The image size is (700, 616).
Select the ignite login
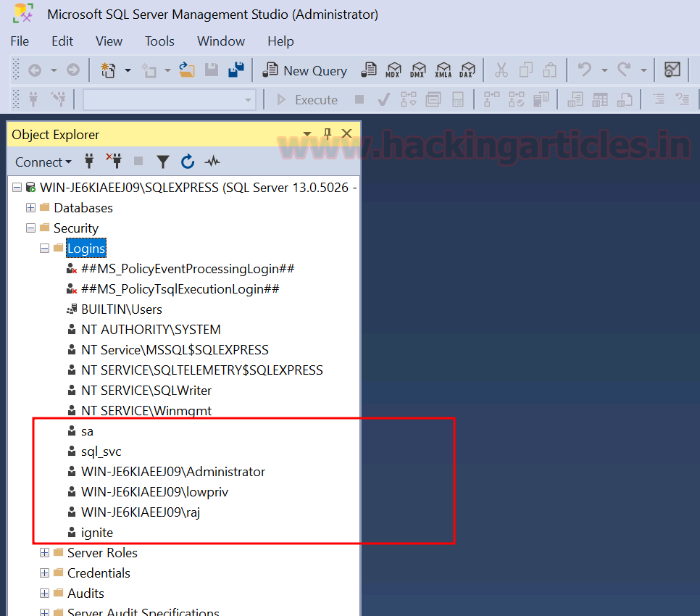97,533
